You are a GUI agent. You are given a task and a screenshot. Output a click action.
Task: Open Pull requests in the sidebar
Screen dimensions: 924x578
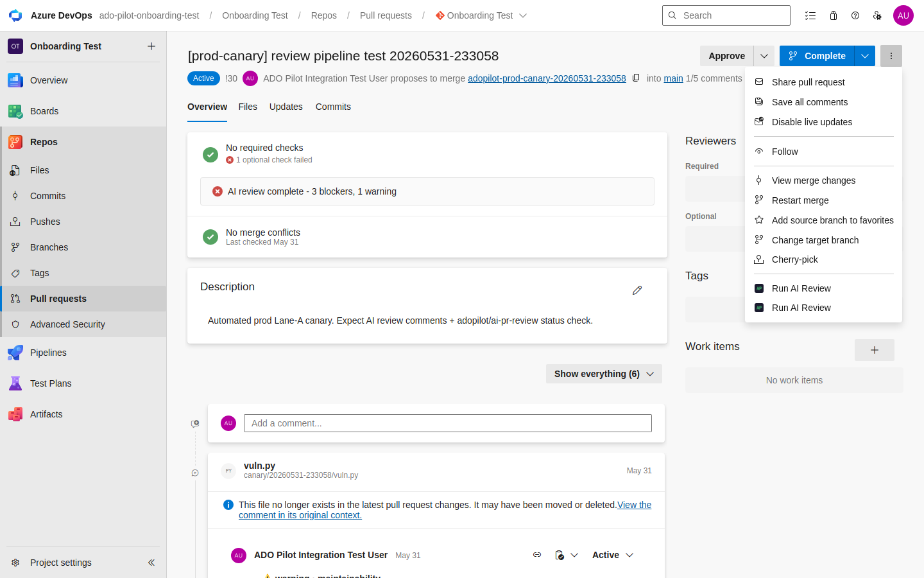tap(83, 299)
